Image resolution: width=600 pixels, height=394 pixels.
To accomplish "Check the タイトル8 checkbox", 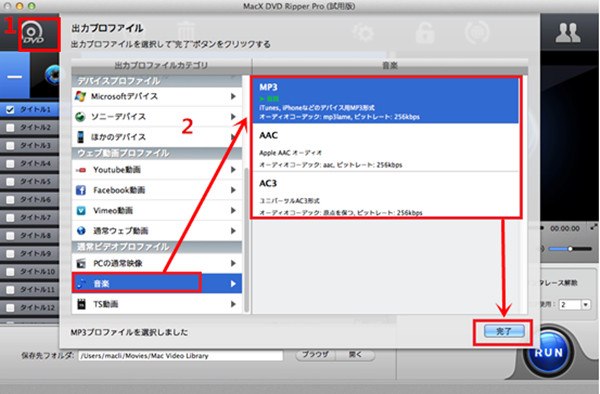I will 10,236.
